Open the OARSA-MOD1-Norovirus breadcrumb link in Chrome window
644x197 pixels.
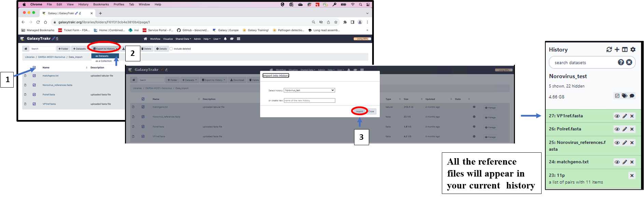pyautogui.click(x=52, y=57)
